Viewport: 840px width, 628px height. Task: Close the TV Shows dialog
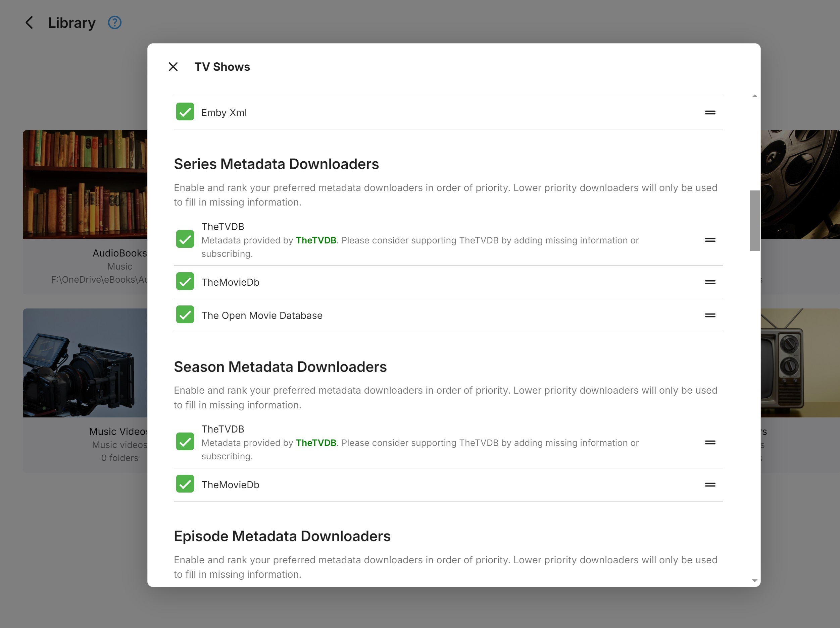(173, 67)
